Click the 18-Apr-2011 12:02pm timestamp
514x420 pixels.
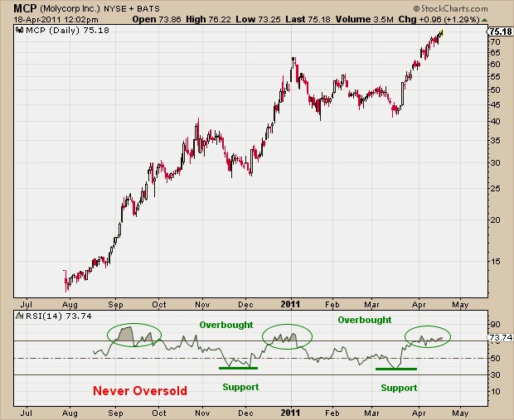pyautogui.click(x=56, y=20)
